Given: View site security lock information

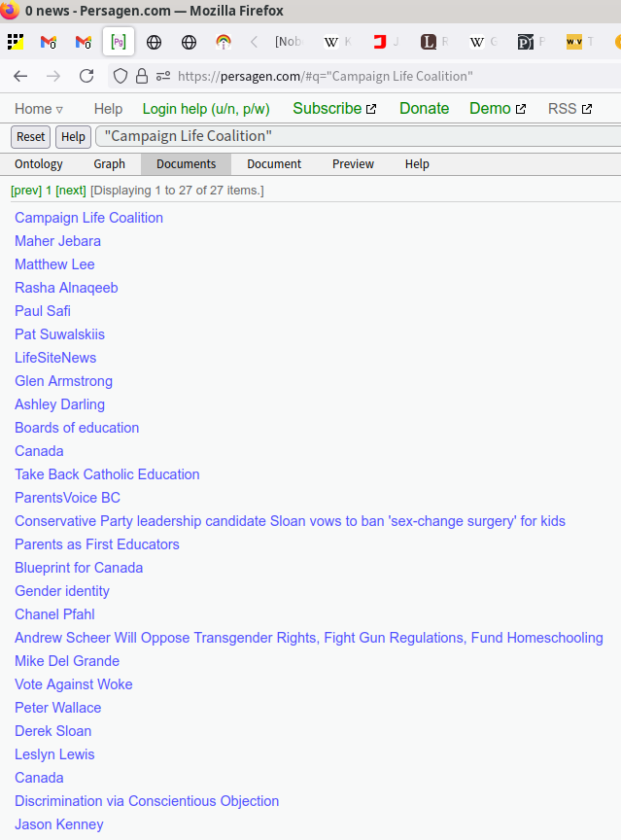Looking at the screenshot, I should click(141, 76).
